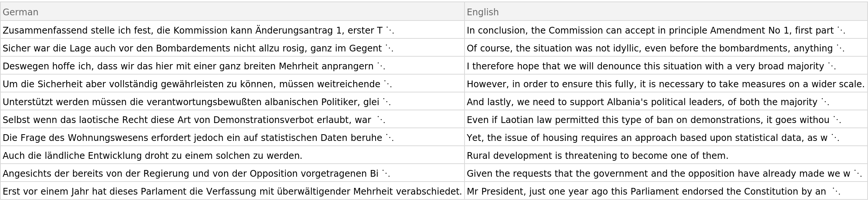
Task: Click the third row's English cell
Action: tap(666, 65)
